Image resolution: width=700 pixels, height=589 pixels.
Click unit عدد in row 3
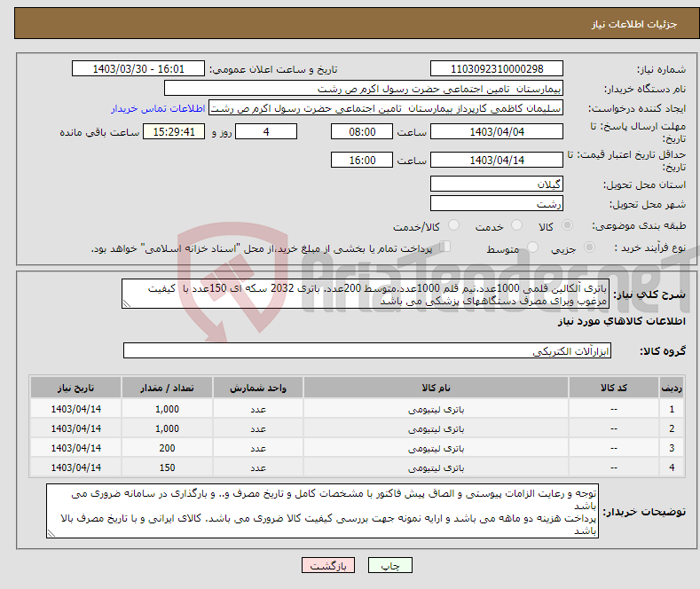pos(258,449)
